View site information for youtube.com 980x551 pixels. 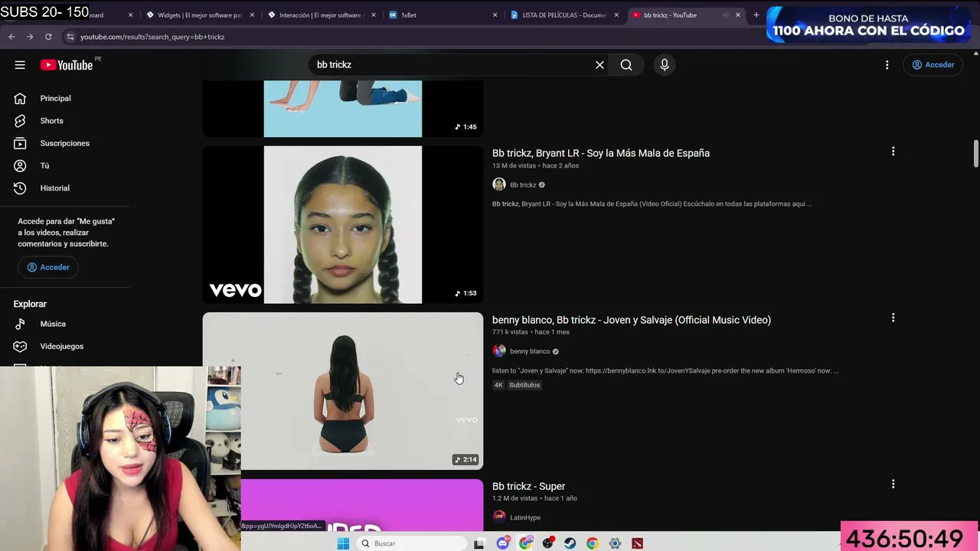[x=70, y=37]
